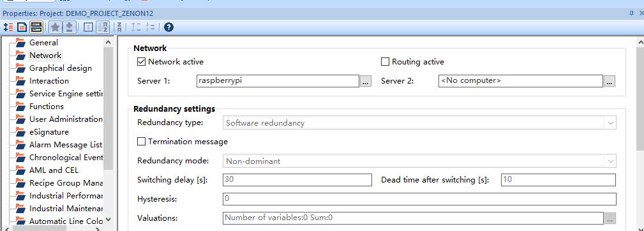644x231 pixels.
Task: Click the tree view mode icon with plus signs
Action: [8, 27]
